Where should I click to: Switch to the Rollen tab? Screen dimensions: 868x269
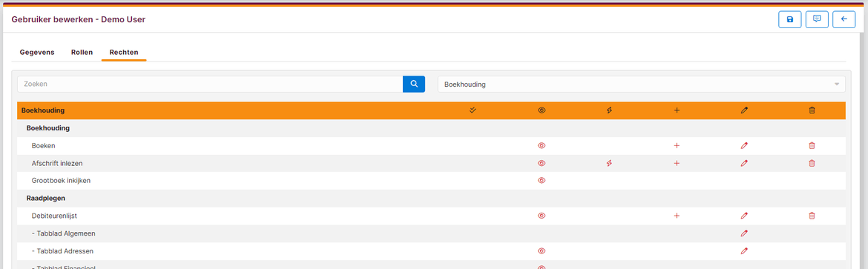[82, 53]
